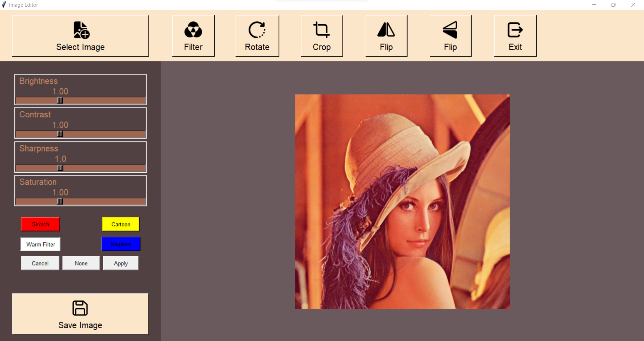Click the Contrast label text
The image size is (644, 341).
(35, 115)
